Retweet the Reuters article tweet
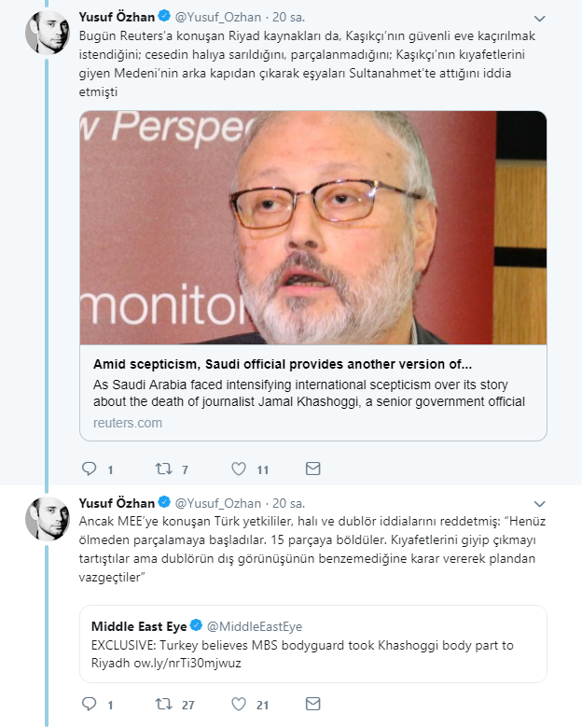The image size is (582, 728). [164, 469]
